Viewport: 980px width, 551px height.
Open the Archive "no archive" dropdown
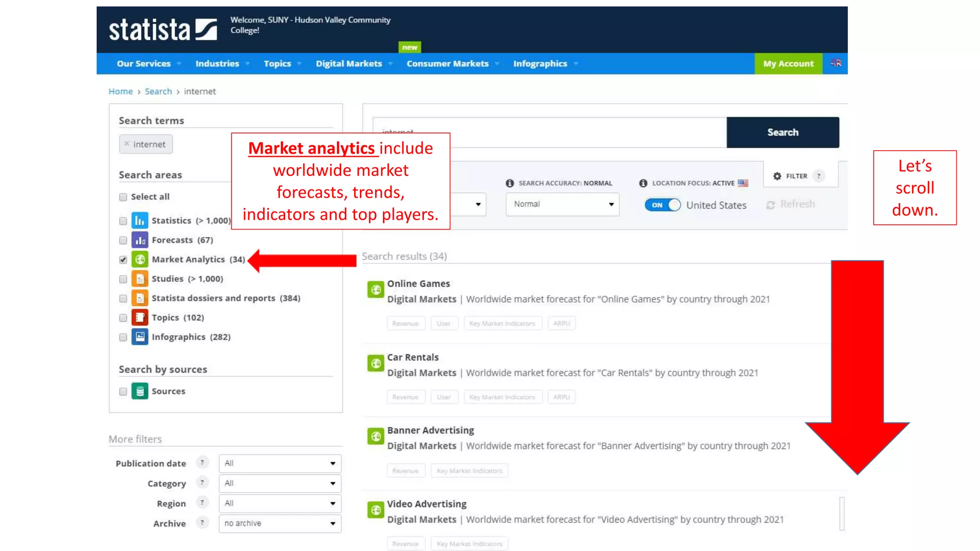click(x=280, y=523)
